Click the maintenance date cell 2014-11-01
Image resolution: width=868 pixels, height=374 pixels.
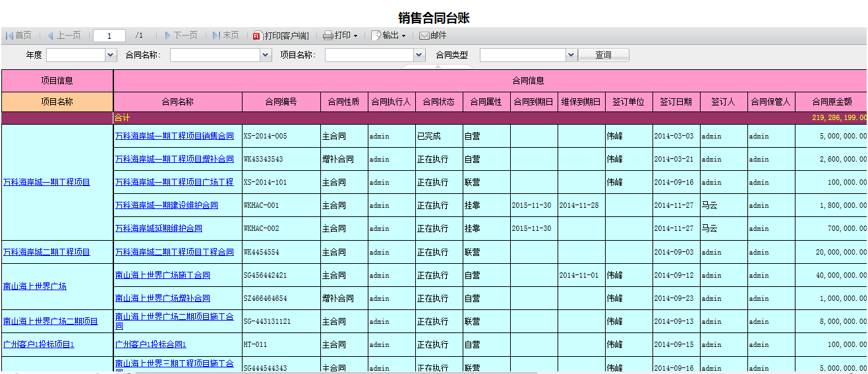[x=581, y=275]
